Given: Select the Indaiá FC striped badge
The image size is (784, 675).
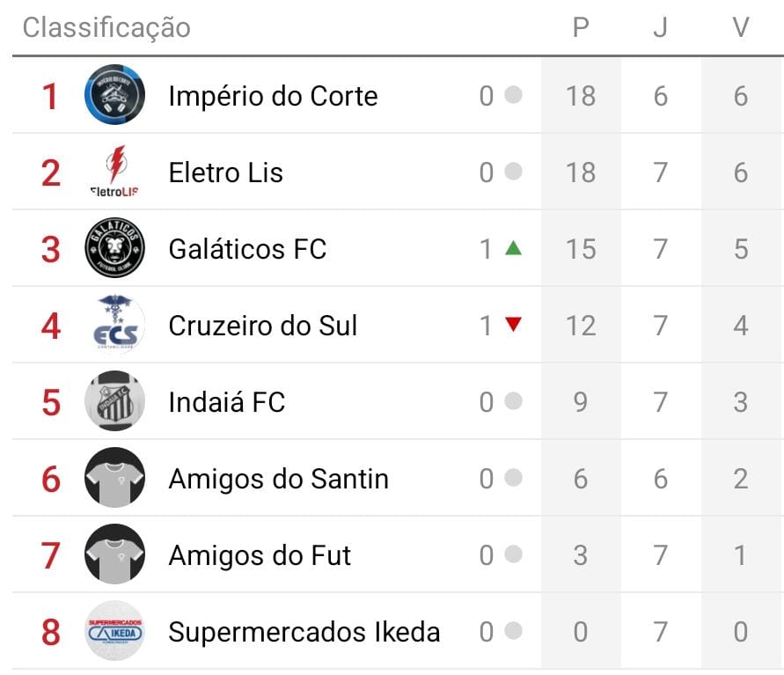Looking at the screenshot, I should 114,401.
